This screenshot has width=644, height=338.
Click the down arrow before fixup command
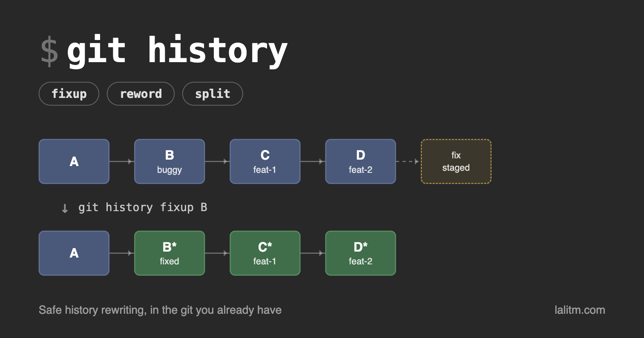point(65,208)
